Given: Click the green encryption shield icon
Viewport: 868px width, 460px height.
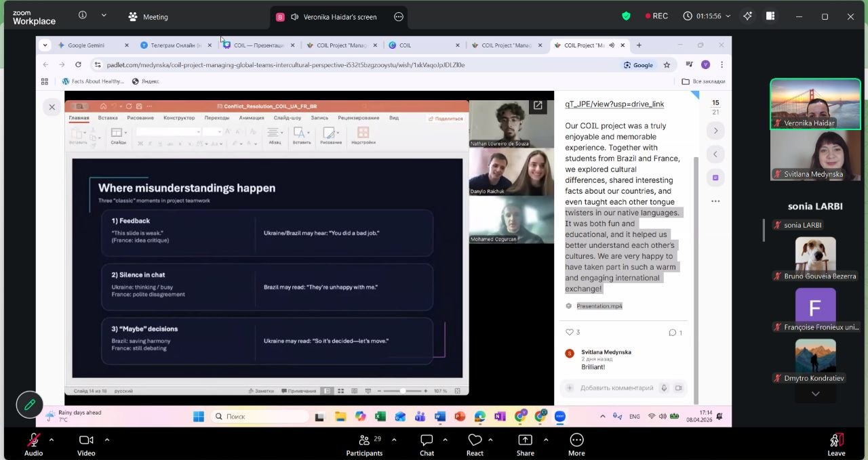Looking at the screenshot, I should [626, 16].
